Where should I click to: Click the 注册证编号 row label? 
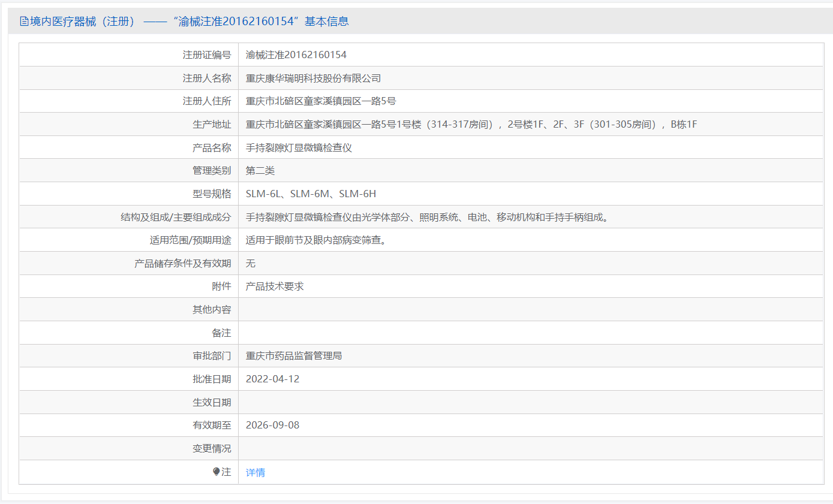[x=207, y=55]
